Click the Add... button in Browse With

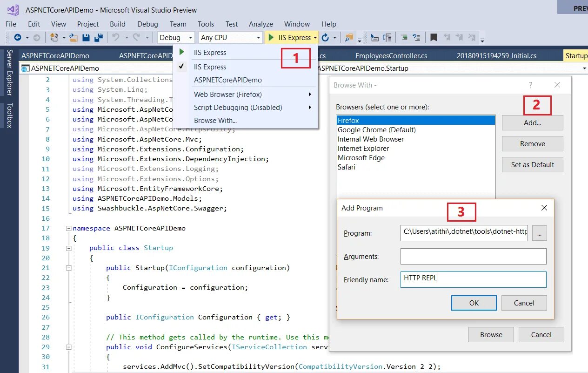[x=533, y=123]
